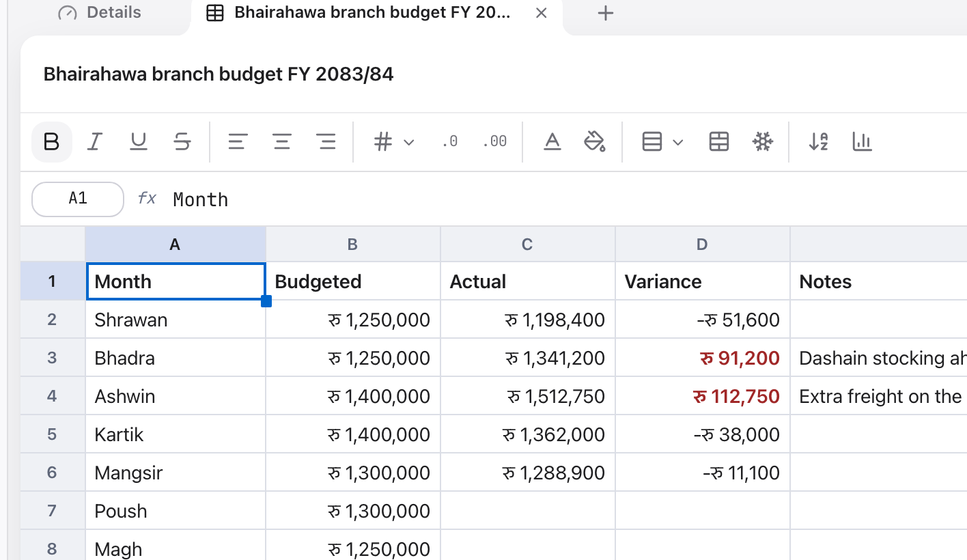The image size is (967, 560).
Task: Select the Ashwin cell
Action: tap(176, 396)
